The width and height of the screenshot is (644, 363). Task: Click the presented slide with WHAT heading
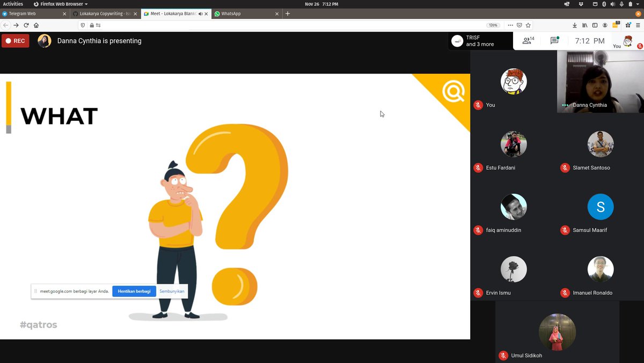click(235, 206)
